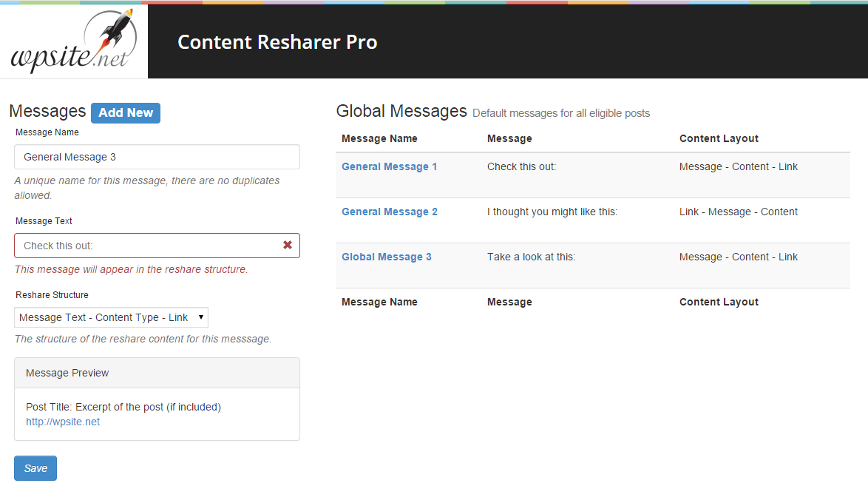Click the Message Text label

click(x=44, y=221)
